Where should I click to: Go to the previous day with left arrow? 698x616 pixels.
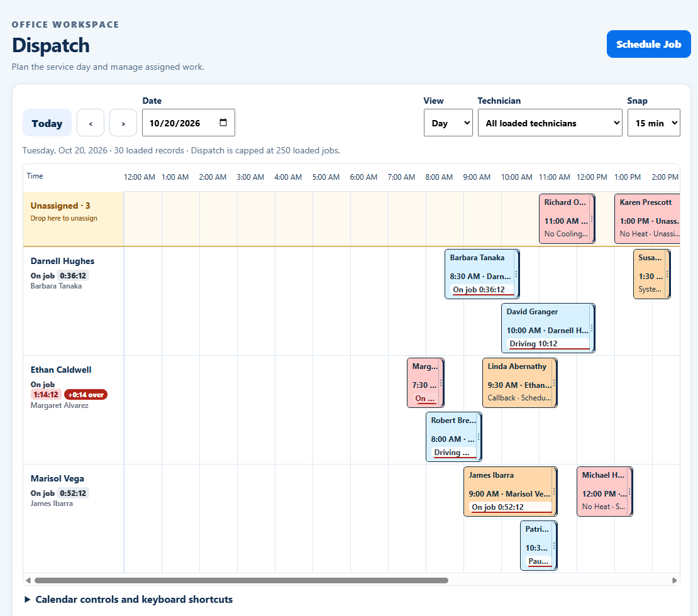(x=91, y=123)
